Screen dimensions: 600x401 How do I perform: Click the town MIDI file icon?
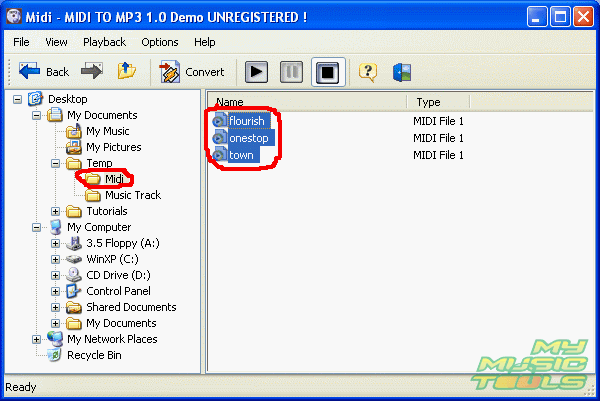(219, 155)
